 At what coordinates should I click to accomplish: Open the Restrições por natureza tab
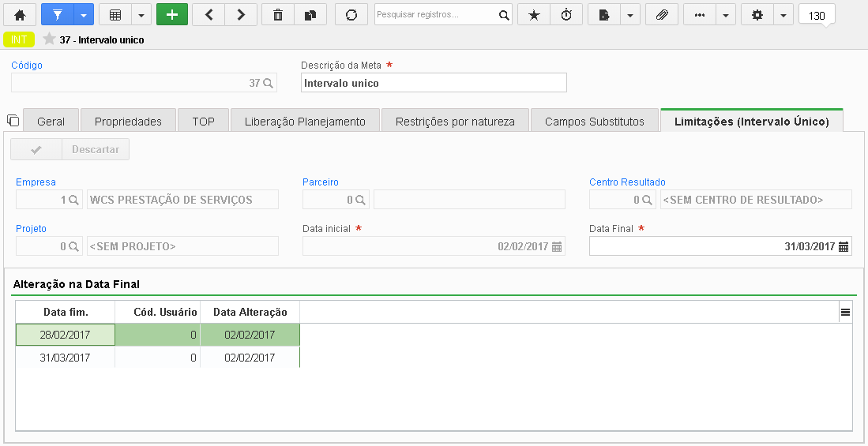(455, 122)
